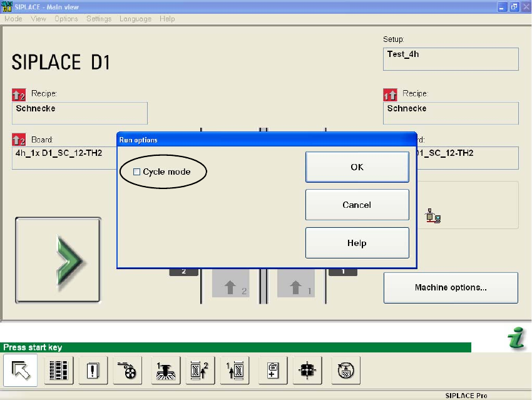Minimize the SIPLACE main window

point(502,6)
